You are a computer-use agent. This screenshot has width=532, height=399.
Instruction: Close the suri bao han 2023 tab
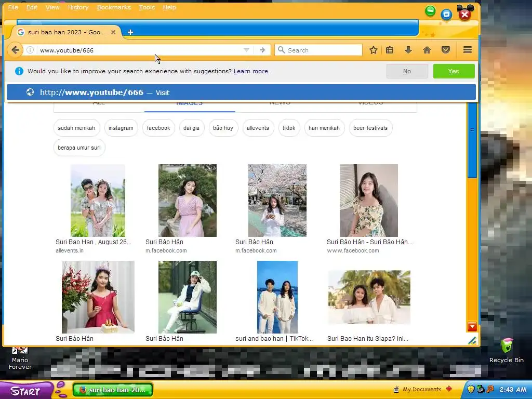[113, 32]
